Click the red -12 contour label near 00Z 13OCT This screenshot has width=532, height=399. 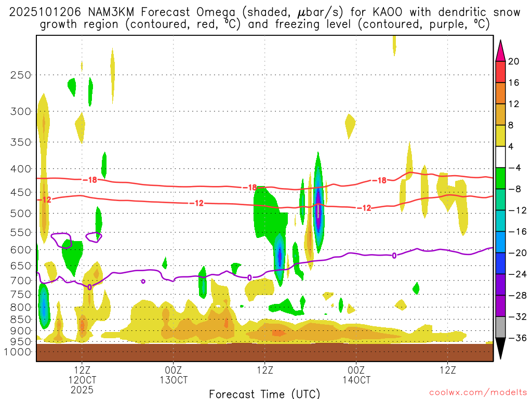click(197, 203)
